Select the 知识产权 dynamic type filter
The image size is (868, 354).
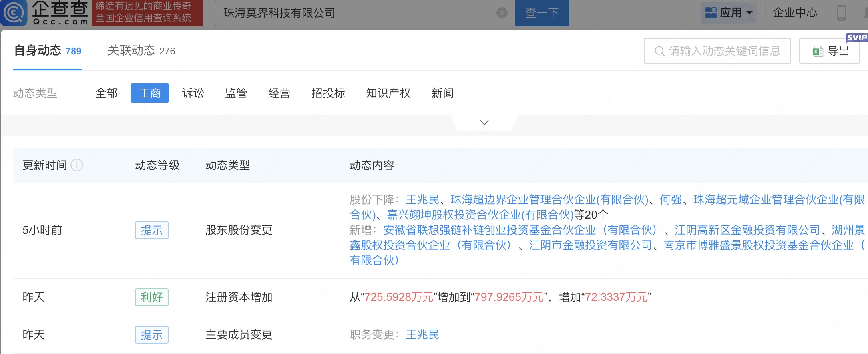point(388,93)
